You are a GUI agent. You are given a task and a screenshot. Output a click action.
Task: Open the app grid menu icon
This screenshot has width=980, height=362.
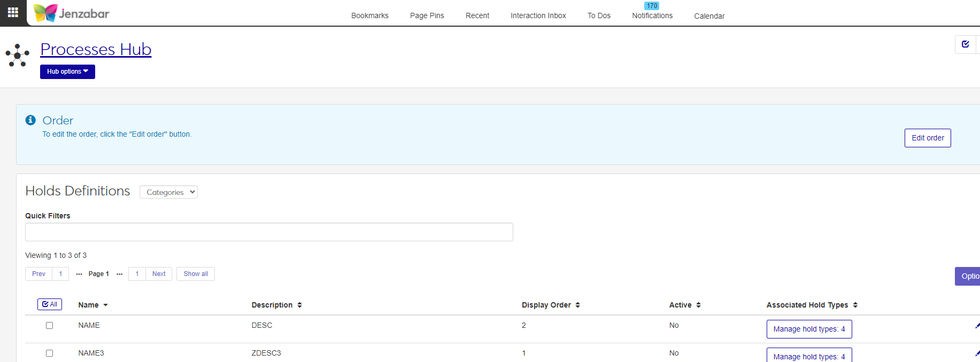tap(13, 12)
